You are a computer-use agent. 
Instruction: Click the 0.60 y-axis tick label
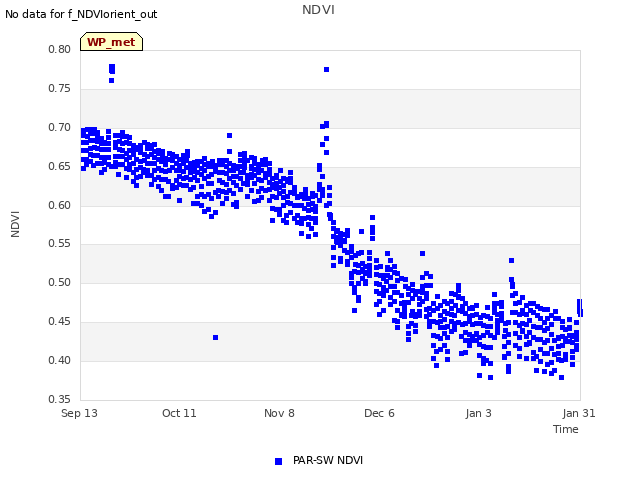tap(60, 205)
